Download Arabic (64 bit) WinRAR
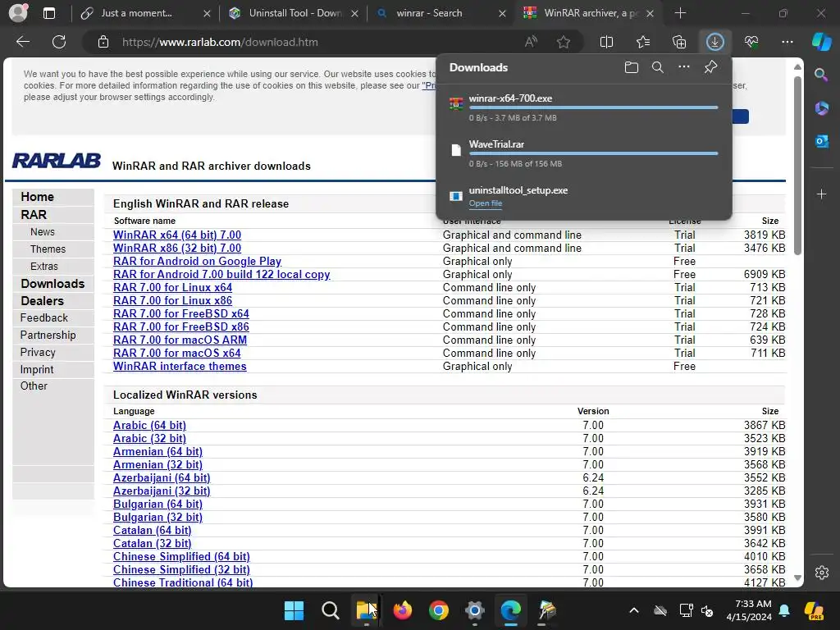The width and height of the screenshot is (840, 630). (x=149, y=426)
